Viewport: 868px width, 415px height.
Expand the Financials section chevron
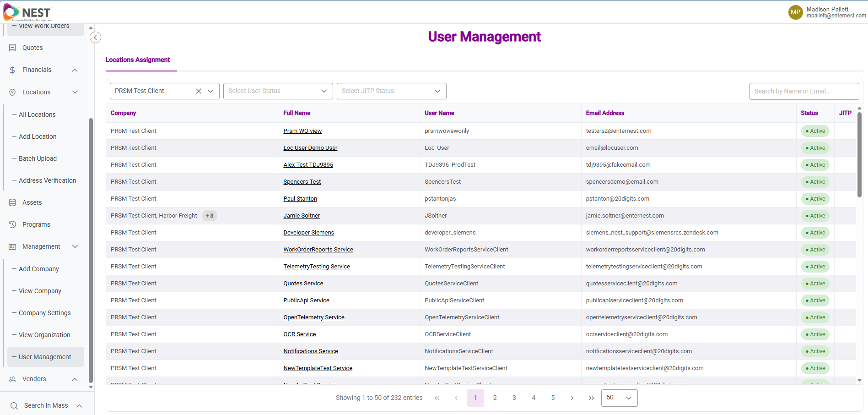(75, 70)
